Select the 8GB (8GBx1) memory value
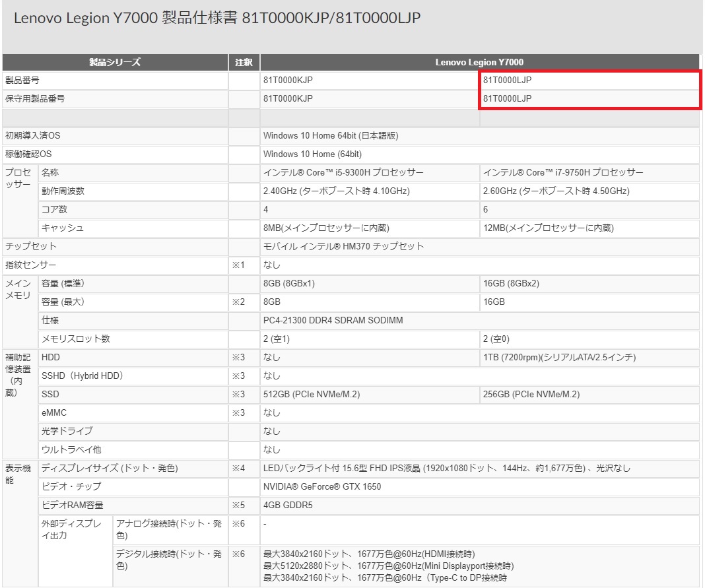Image resolution: width=705 pixels, height=588 pixels. (289, 283)
